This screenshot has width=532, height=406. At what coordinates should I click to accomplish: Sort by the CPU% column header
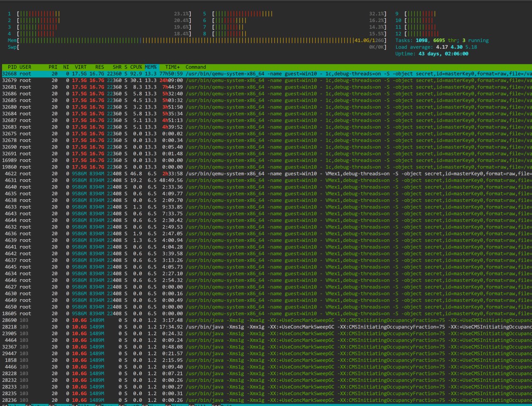pos(136,67)
